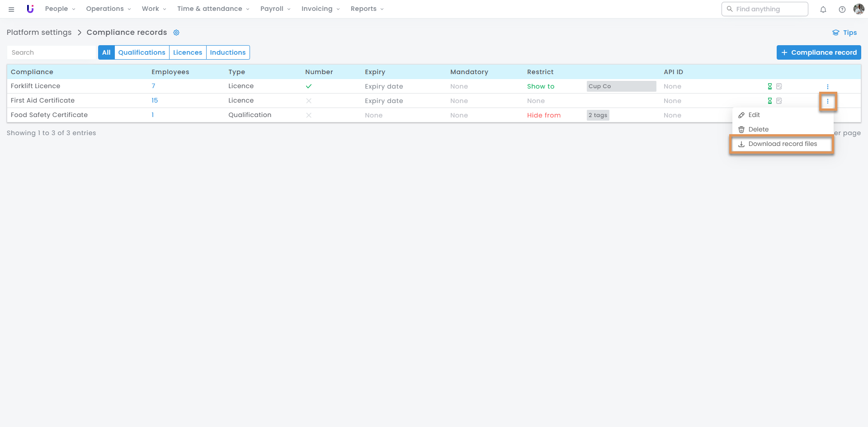Expand the People menu

click(x=60, y=9)
